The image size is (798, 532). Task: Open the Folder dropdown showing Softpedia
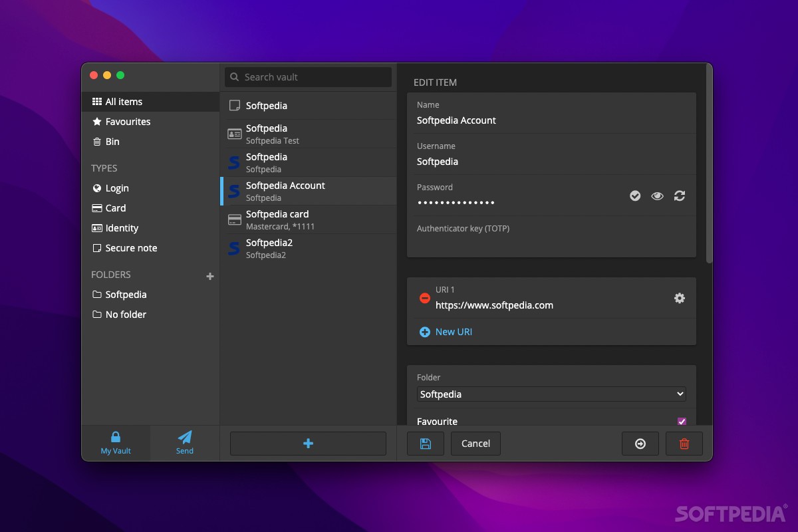[x=551, y=394]
